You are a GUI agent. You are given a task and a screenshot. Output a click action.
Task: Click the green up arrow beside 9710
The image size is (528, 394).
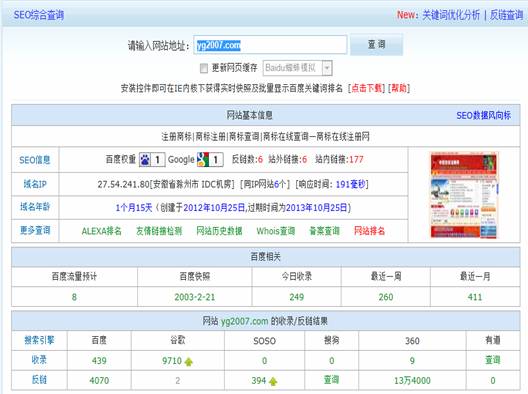click(x=189, y=362)
